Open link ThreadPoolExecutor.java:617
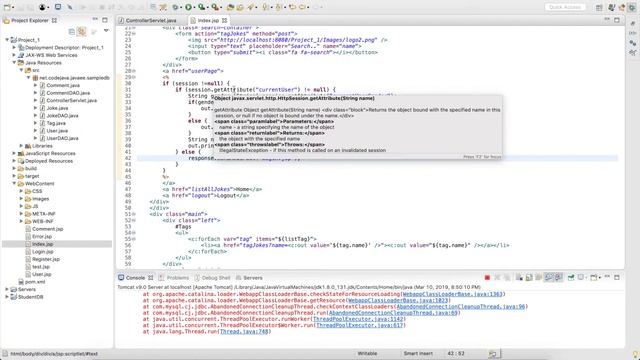The height and width of the screenshot is (360, 640). (x=360, y=325)
